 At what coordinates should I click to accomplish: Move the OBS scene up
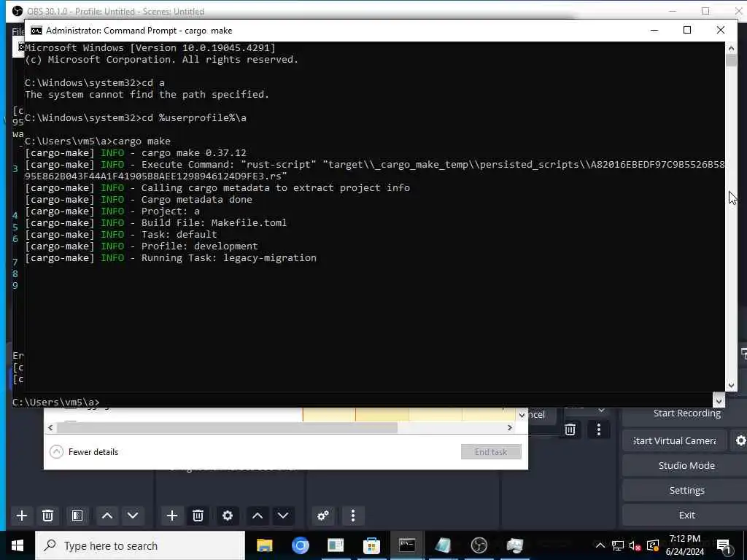click(107, 516)
